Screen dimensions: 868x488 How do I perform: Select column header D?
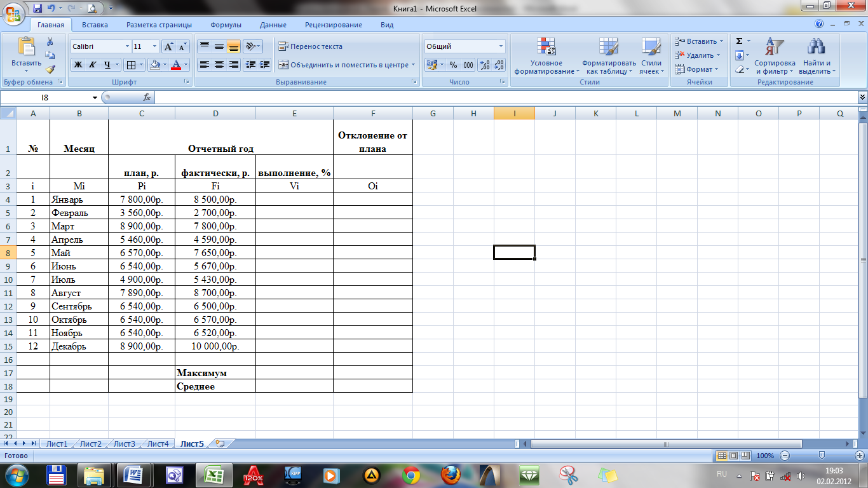tap(215, 113)
